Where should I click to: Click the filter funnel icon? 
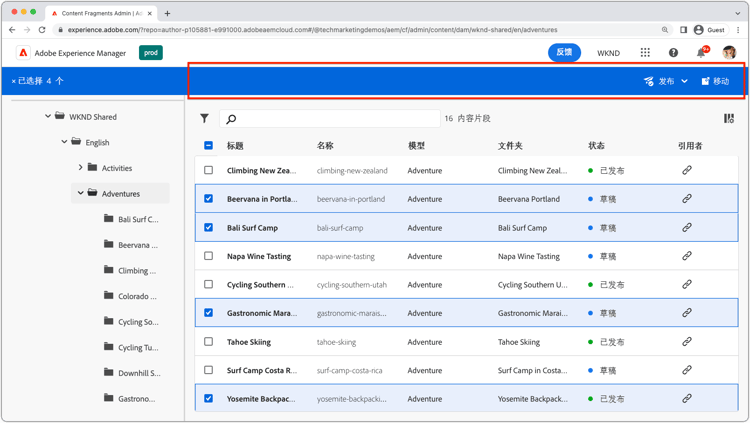204,118
